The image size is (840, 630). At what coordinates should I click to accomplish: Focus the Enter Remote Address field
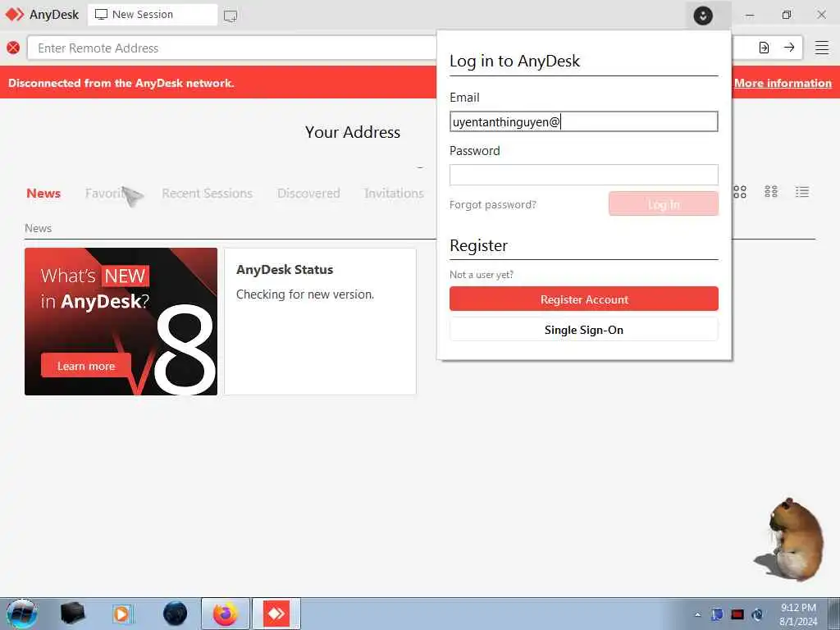[231, 48]
